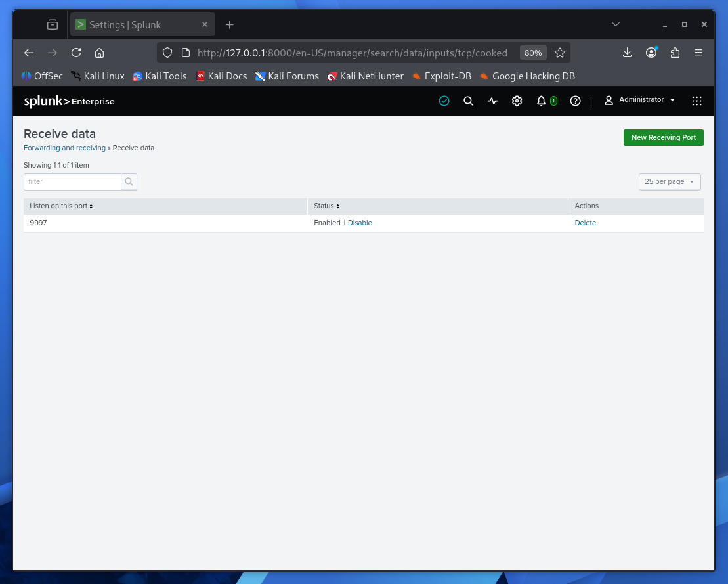Click the New Receiving Port button
The height and width of the screenshot is (584, 728).
pos(663,137)
